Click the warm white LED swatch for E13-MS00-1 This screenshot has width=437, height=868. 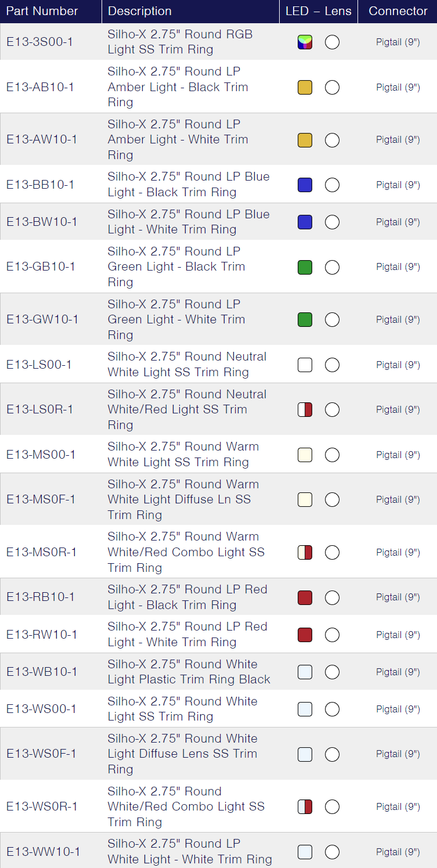[x=305, y=455]
